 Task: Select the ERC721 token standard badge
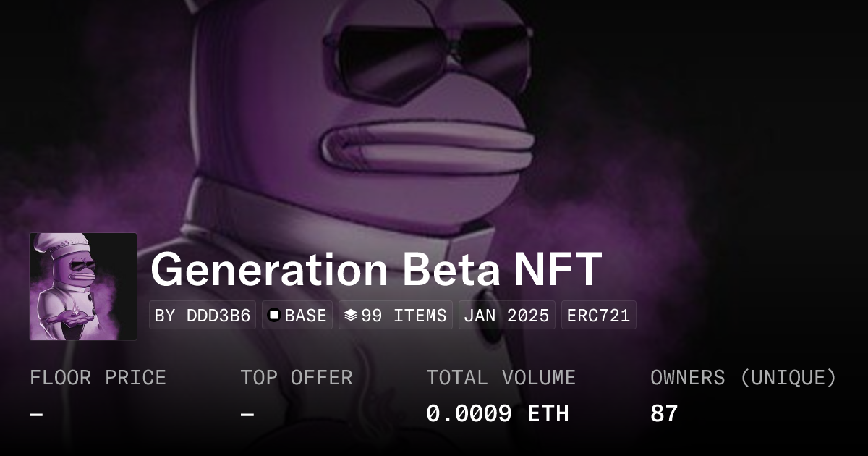(x=598, y=316)
